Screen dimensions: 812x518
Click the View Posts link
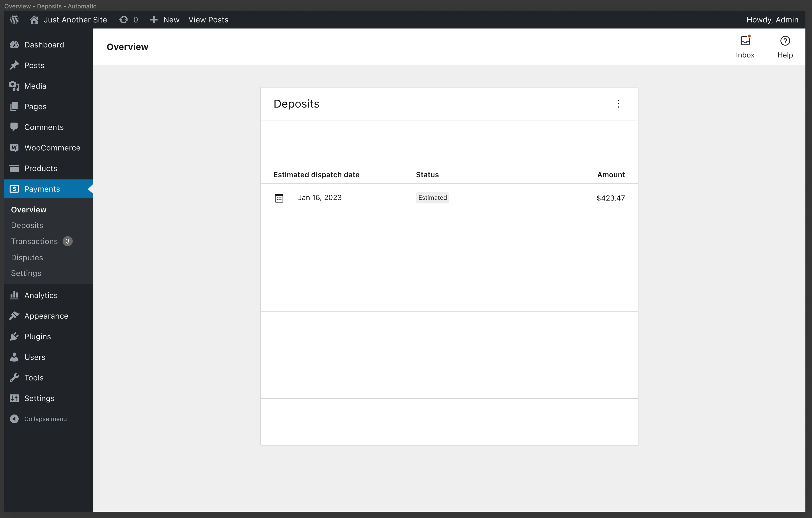point(208,20)
